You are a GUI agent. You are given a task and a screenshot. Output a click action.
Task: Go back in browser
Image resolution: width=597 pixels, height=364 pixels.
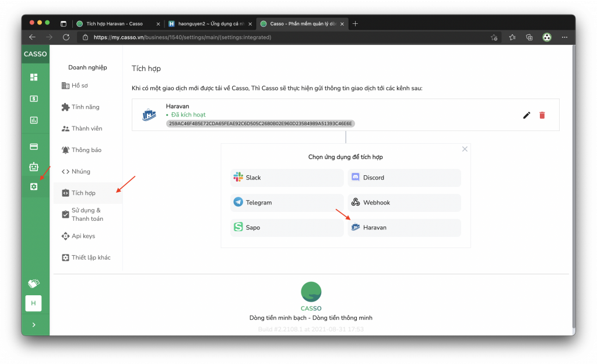tap(33, 37)
